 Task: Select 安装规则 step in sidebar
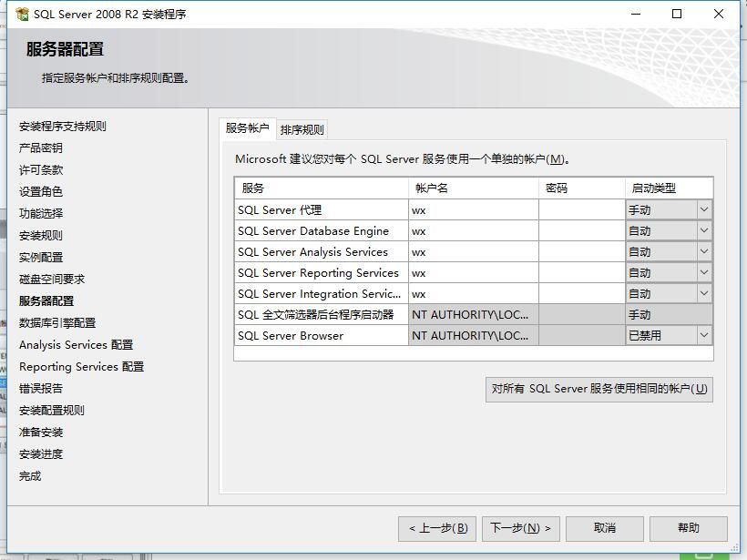[41, 235]
